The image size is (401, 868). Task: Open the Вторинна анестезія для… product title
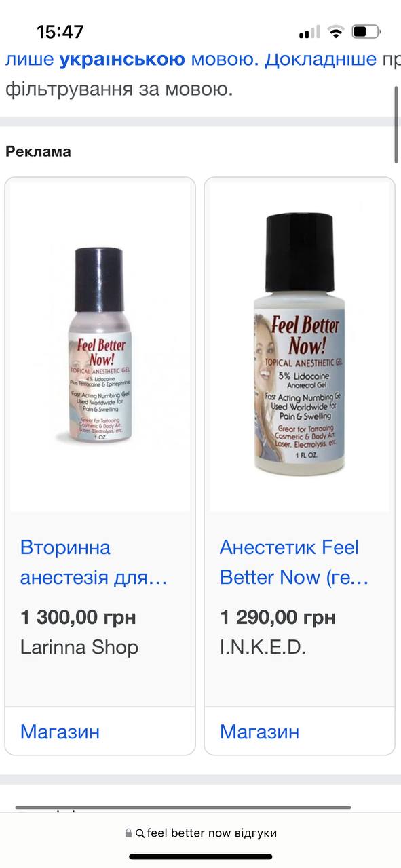point(94,562)
